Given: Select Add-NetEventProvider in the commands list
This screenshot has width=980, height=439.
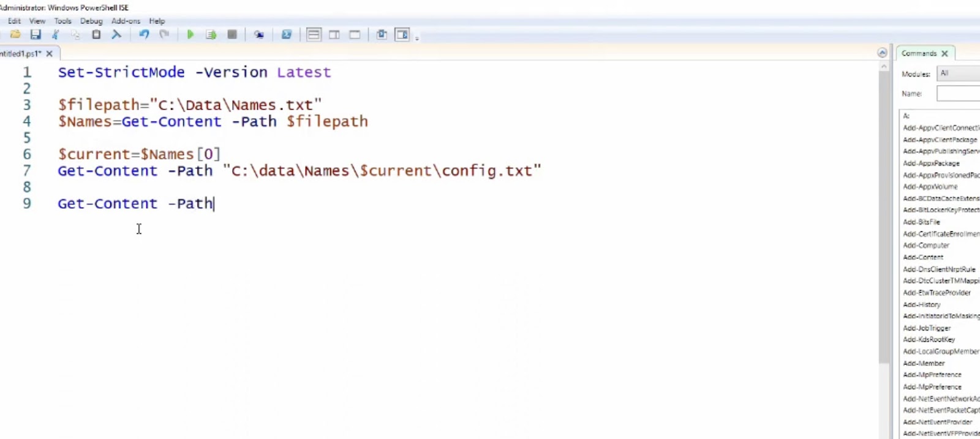Looking at the screenshot, I should point(937,422).
